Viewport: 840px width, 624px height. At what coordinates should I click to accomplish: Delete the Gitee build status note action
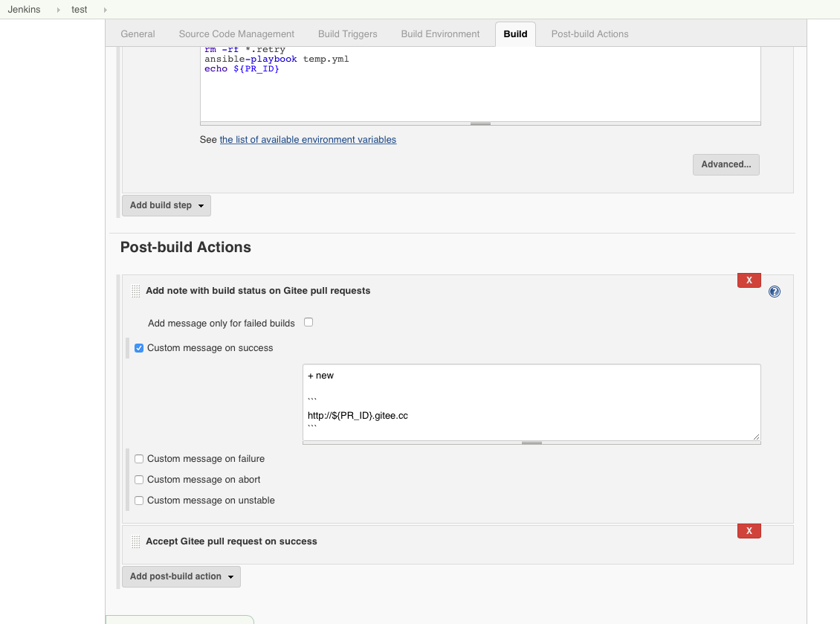(x=749, y=280)
